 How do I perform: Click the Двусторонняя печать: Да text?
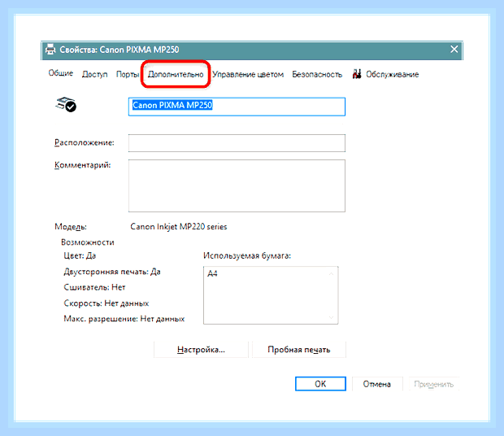(112, 272)
